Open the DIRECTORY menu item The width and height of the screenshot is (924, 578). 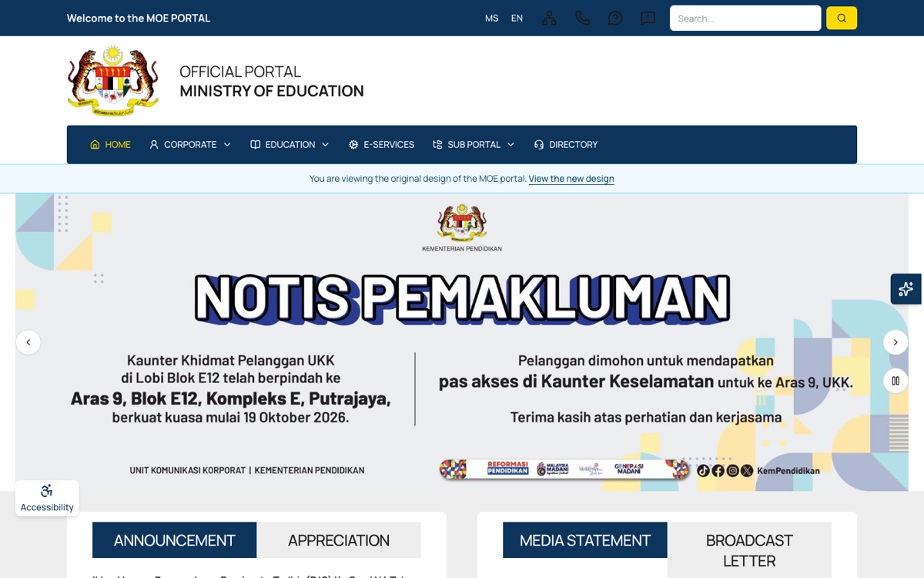click(x=566, y=144)
